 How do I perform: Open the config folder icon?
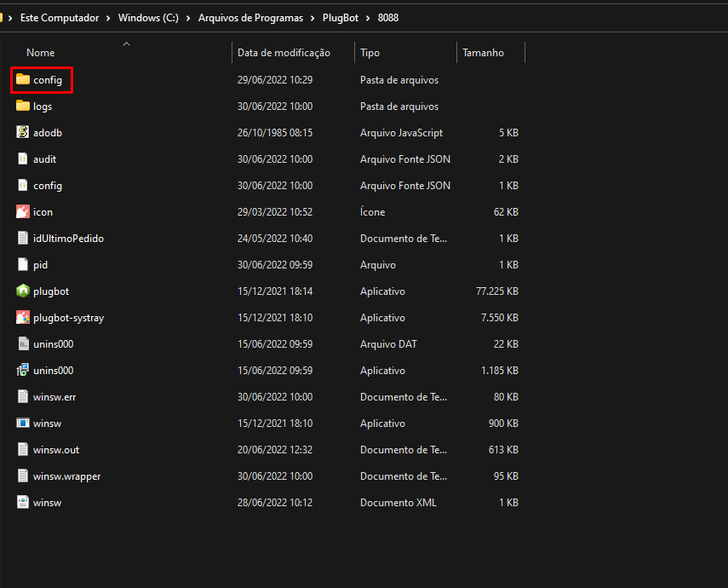[x=23, y=79]
